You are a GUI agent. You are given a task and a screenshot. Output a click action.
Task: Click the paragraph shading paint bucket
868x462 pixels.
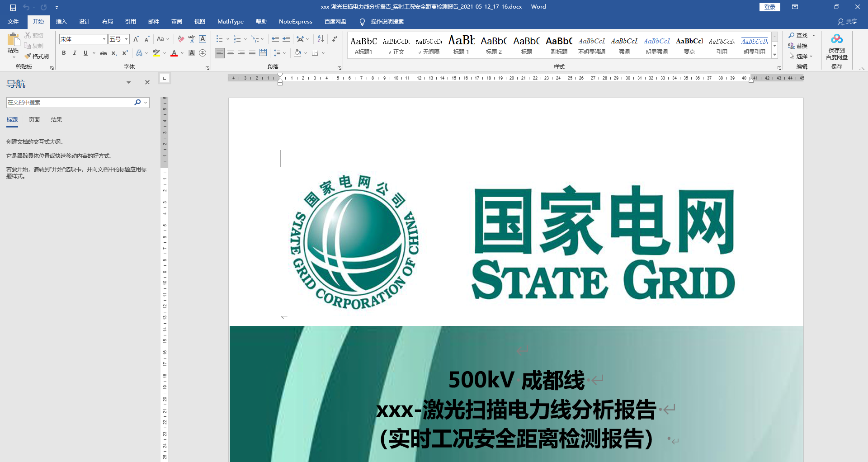297,53
